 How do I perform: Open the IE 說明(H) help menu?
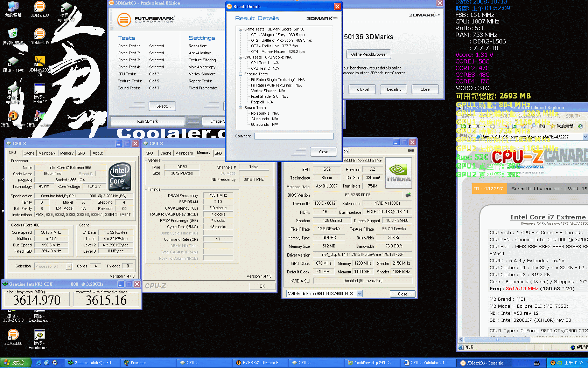(x=573, y=116)
